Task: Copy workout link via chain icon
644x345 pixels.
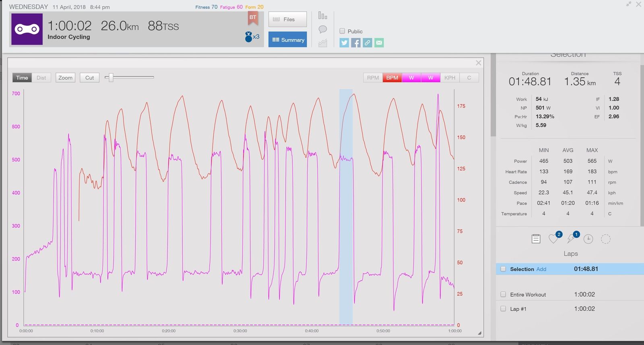Action: pyautogui.click(x=367, y=43)
